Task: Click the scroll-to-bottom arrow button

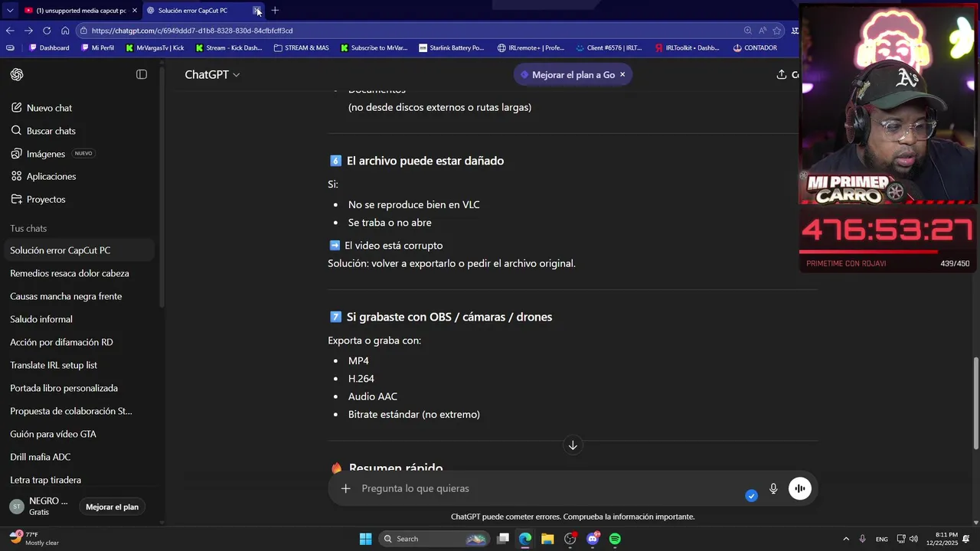Action: (x=573, y=445)
